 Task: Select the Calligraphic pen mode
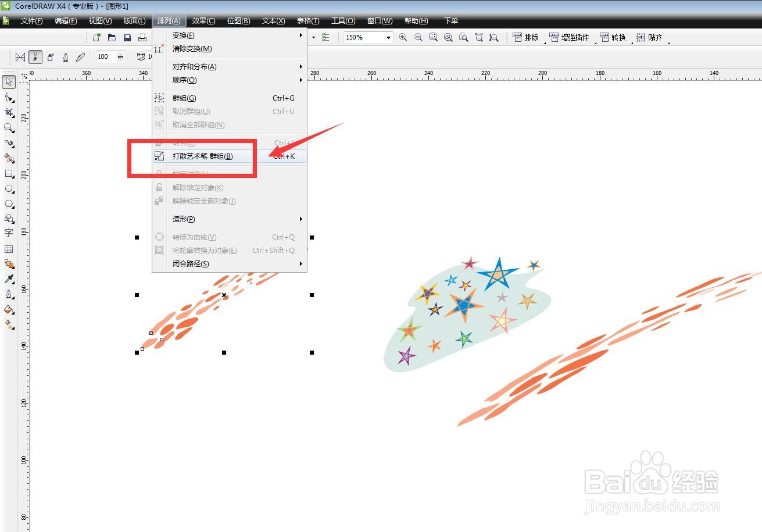point(66,57)
